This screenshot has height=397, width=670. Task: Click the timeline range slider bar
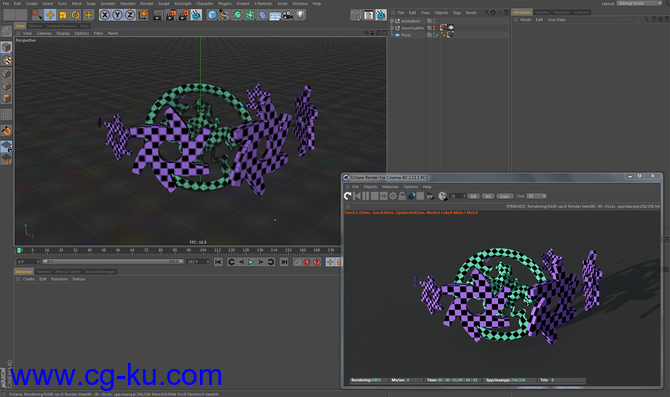[113, 262]
